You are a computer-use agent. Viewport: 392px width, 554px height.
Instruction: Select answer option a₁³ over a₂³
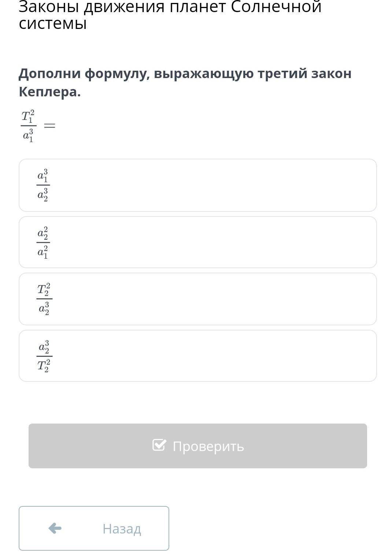pyautogui.click(x=197, y=185)
